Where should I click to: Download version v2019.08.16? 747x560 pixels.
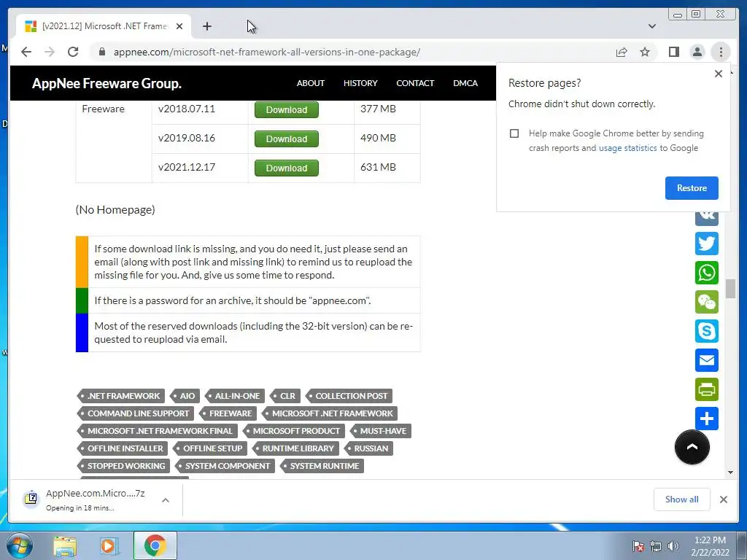click(286, 139)
